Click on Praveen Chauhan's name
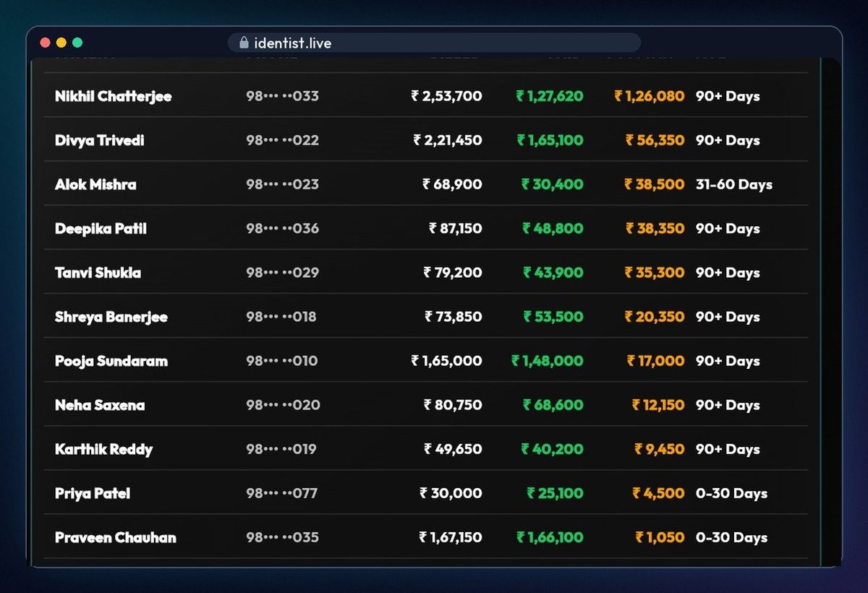Viewport: 868px width, 593px height. coord(116,537)
